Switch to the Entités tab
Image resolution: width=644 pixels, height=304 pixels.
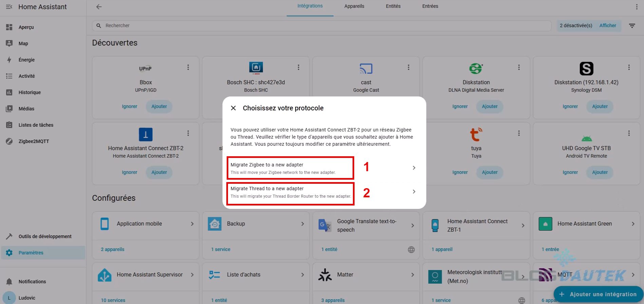(393, 6)
